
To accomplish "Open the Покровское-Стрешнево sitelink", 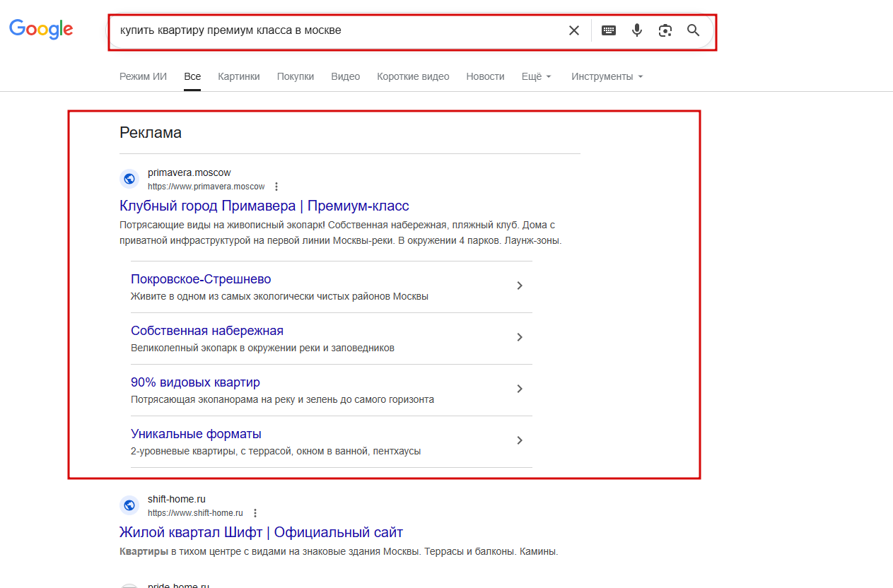I will [x=201, y=279].
